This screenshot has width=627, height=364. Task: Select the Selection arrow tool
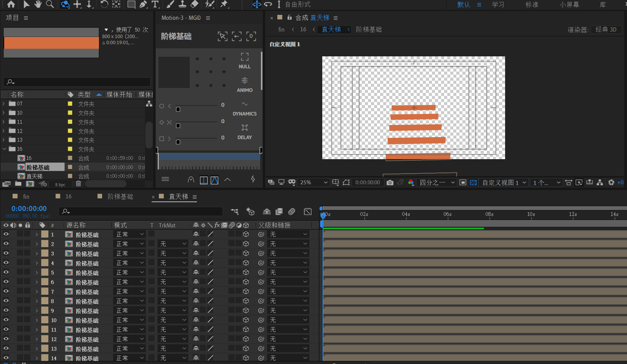[x=26, y=4]
